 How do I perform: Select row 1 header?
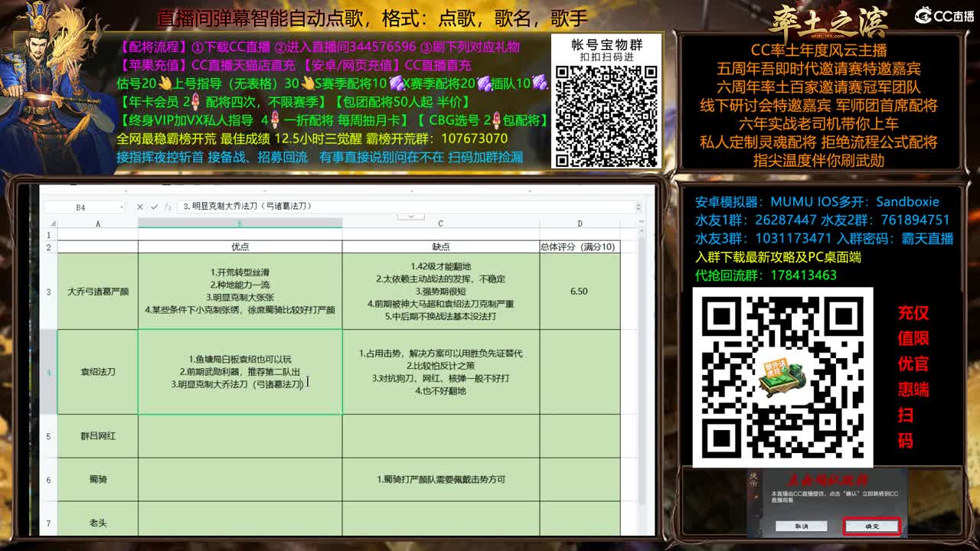48,235
